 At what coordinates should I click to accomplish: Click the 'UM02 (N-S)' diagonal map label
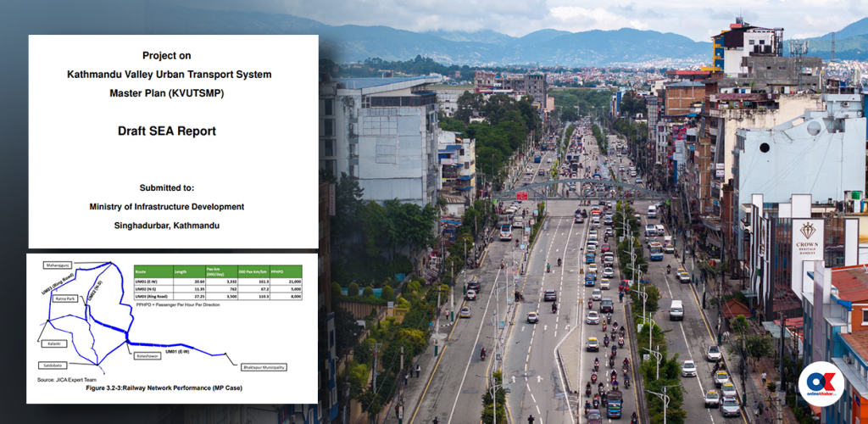(x=95, y=291)
